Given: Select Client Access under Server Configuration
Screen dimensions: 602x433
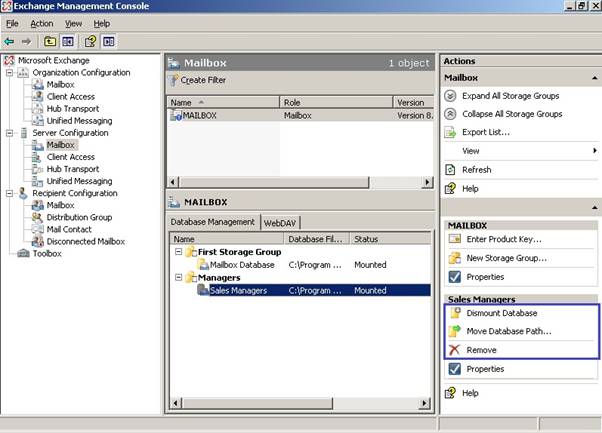Looking at the screenshot, I should click(x=71, y=157).
